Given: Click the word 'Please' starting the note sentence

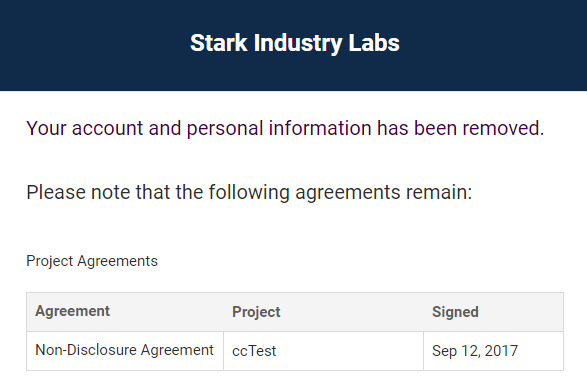Looking at the screenshot, I should (56, 193).
